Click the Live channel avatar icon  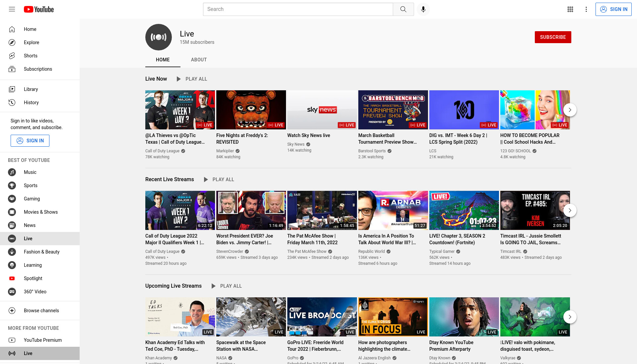point(159,37)
